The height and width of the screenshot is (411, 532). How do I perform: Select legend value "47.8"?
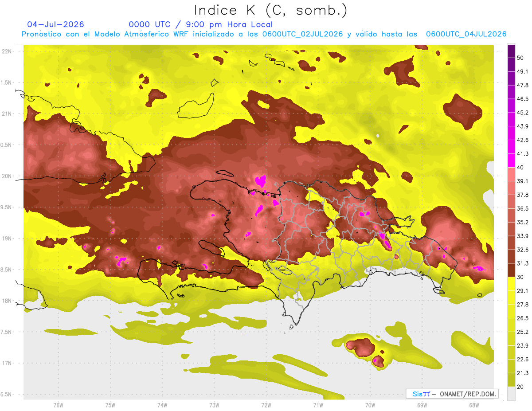tap(522, 85)
